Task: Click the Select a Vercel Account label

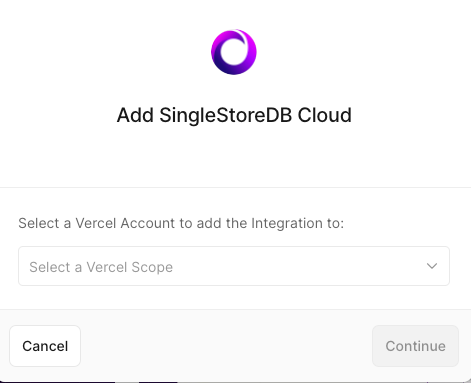Action: [181, 223]
